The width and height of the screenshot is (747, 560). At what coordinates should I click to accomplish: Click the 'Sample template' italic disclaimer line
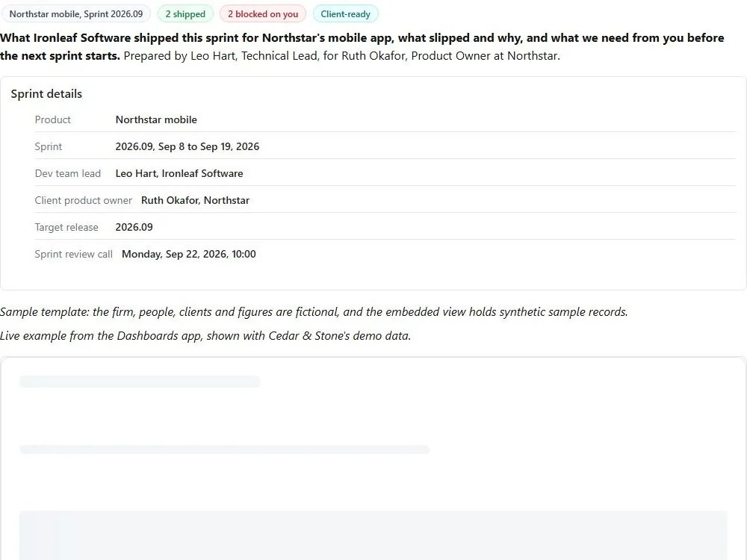click(x=314, y=312)
